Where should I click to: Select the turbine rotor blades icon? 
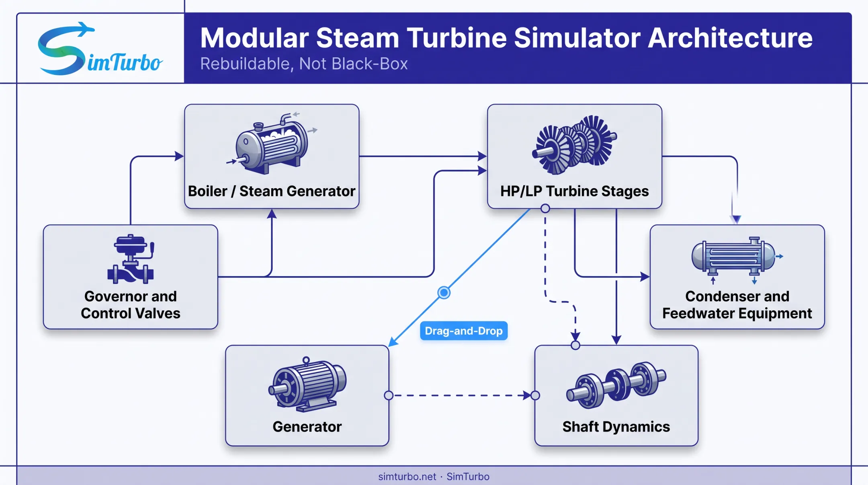point(574,145)
